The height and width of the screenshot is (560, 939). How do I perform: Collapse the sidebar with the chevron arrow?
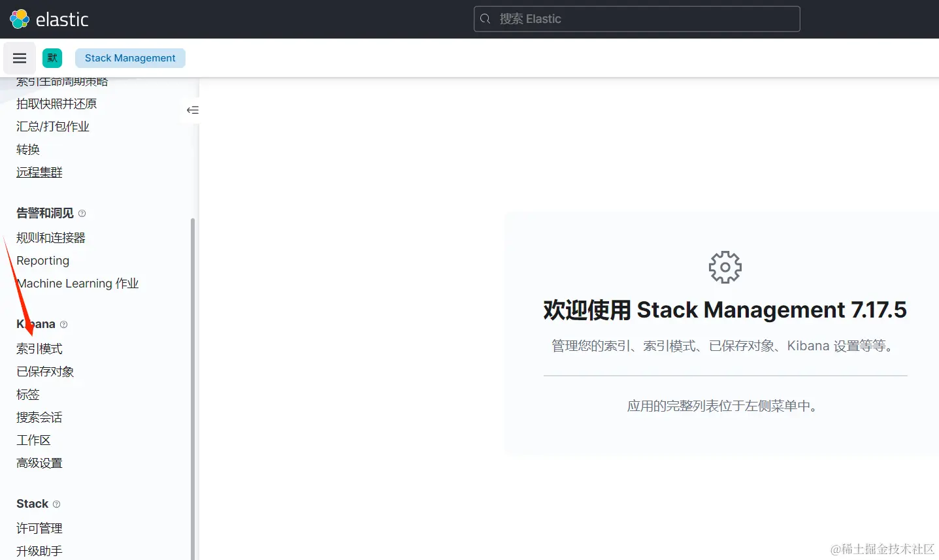pyautogui.click(x=191, y=110)
